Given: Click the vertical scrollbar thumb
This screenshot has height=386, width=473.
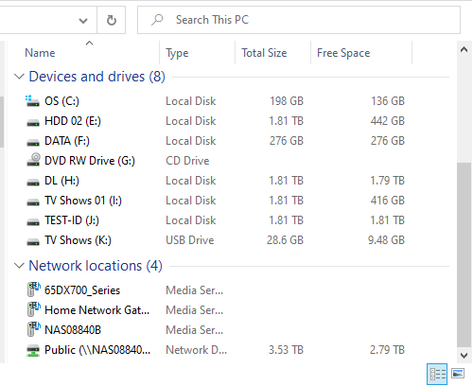Looking at the screenshot, I should click(x=464, y=255).
